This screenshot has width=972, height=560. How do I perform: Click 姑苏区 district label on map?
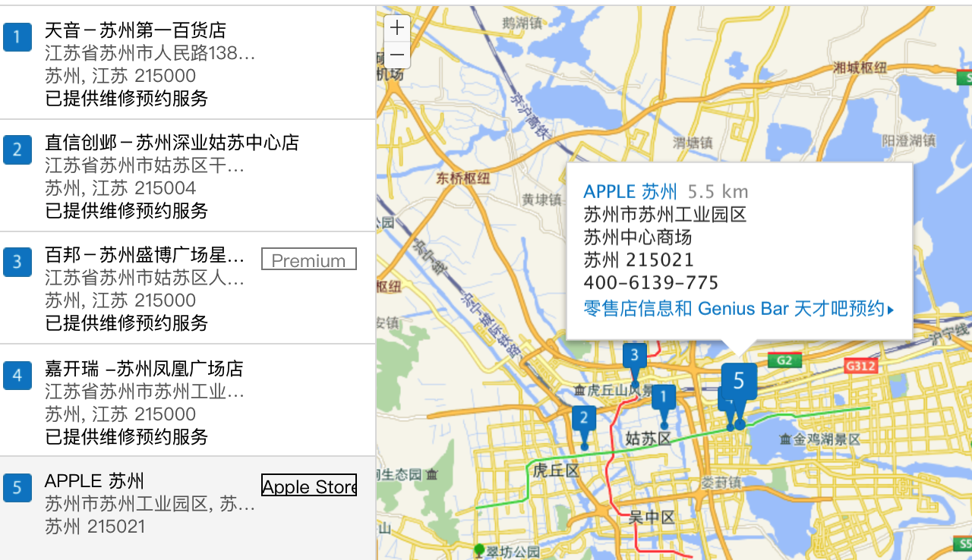(x=648, y=438)
